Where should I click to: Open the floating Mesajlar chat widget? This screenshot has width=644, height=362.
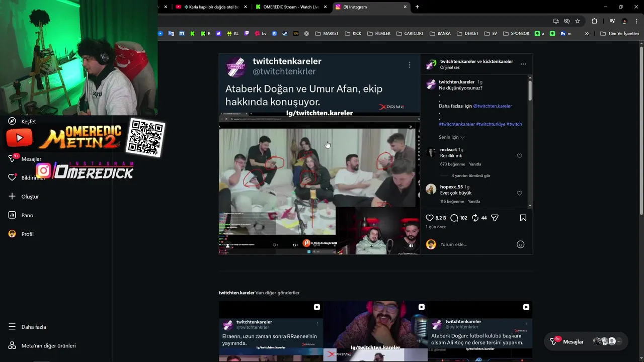pos(586,341)
